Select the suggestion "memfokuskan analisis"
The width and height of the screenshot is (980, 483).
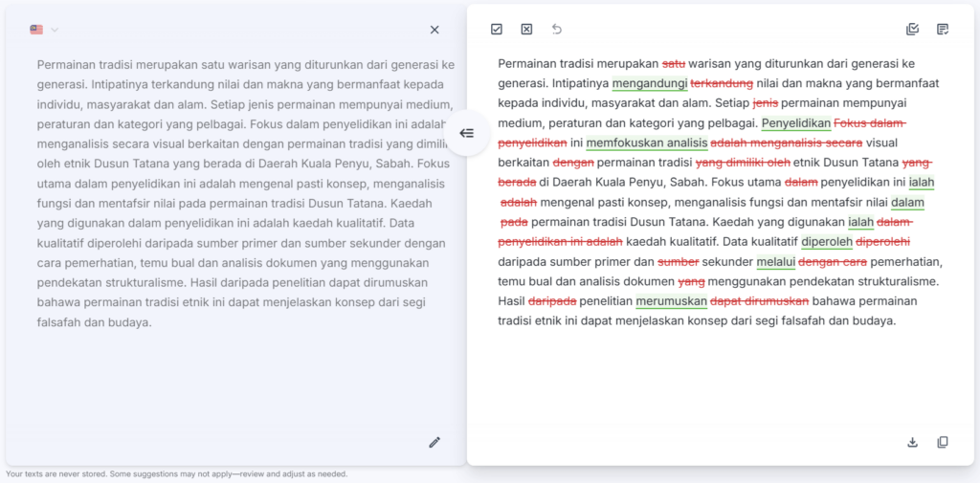coord(646,143)
